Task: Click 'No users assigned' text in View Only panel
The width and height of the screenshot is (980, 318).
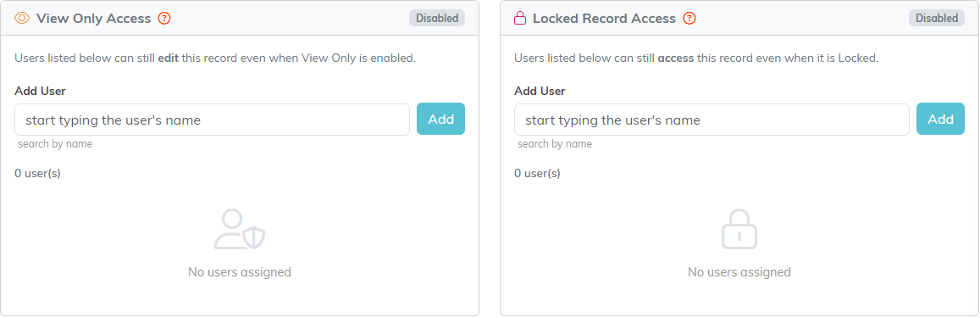Action: click(240, 272)
